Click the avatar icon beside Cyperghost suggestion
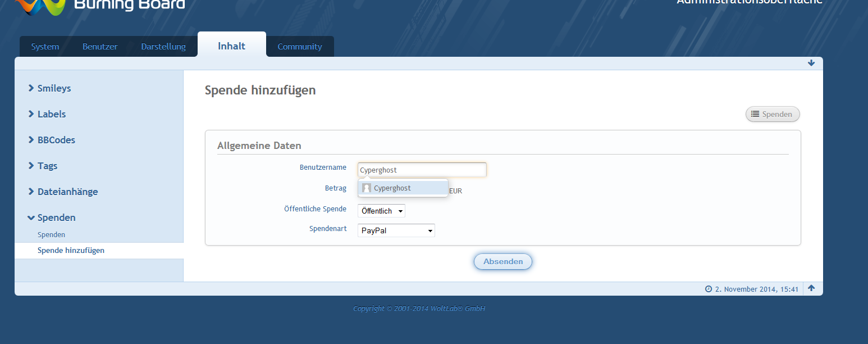 367,188
